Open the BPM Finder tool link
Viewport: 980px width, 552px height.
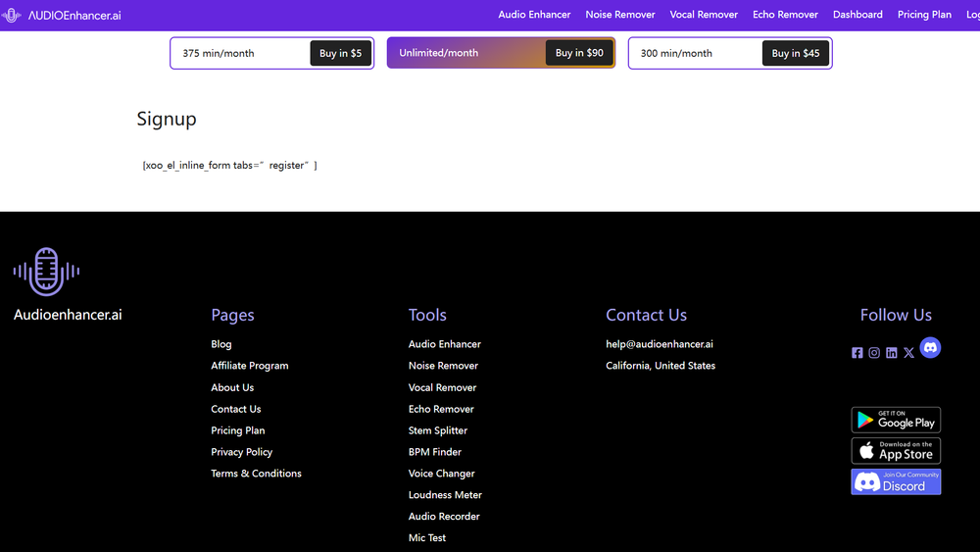point(434,452)
